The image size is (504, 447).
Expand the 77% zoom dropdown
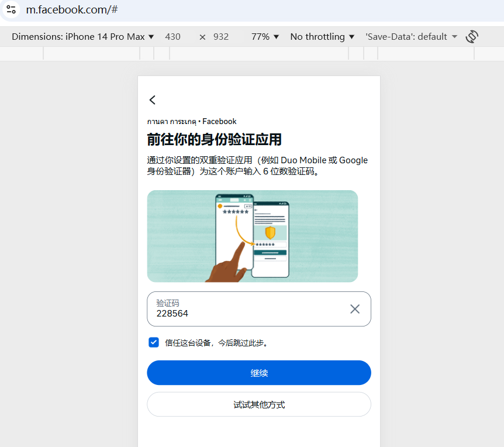pos(265,37)
